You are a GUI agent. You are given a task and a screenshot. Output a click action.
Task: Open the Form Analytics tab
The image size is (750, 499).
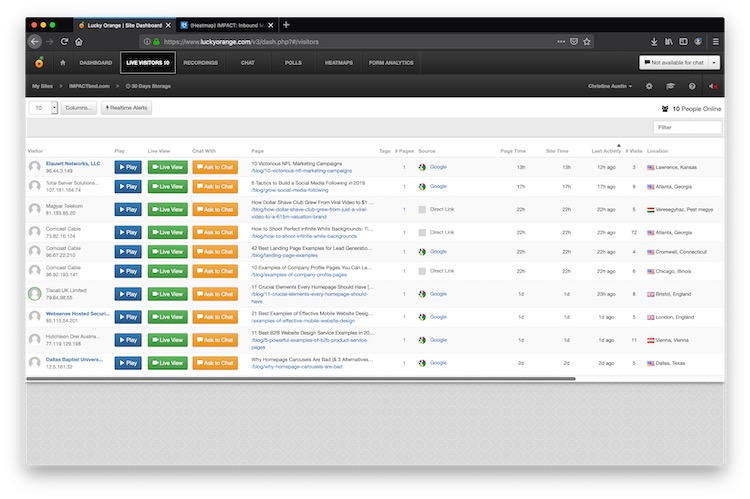coord(391,63)
